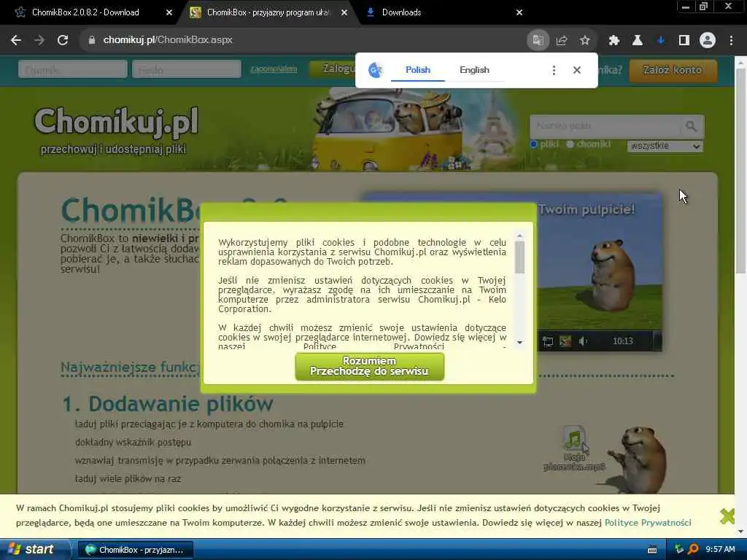The image size is (747, 560).
Task: Reload the Chomikuj page
Action: 63,40
